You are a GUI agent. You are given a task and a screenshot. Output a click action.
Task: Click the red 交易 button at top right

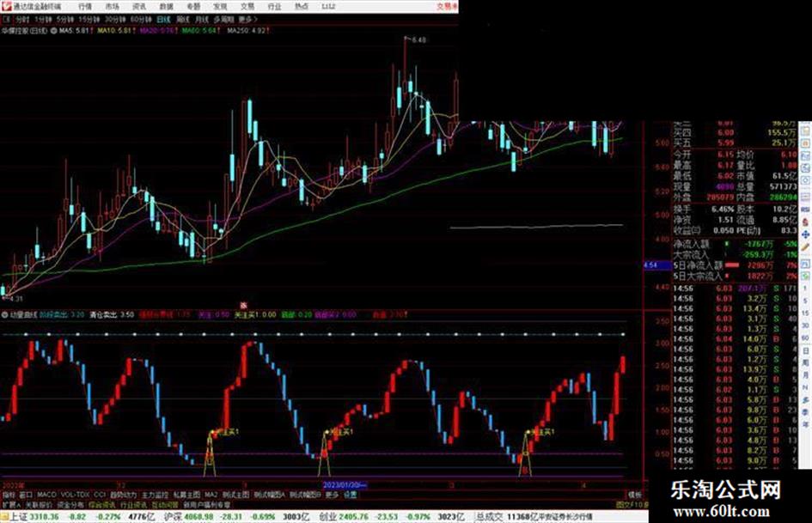pyautogui.click(x=447, y=7)
